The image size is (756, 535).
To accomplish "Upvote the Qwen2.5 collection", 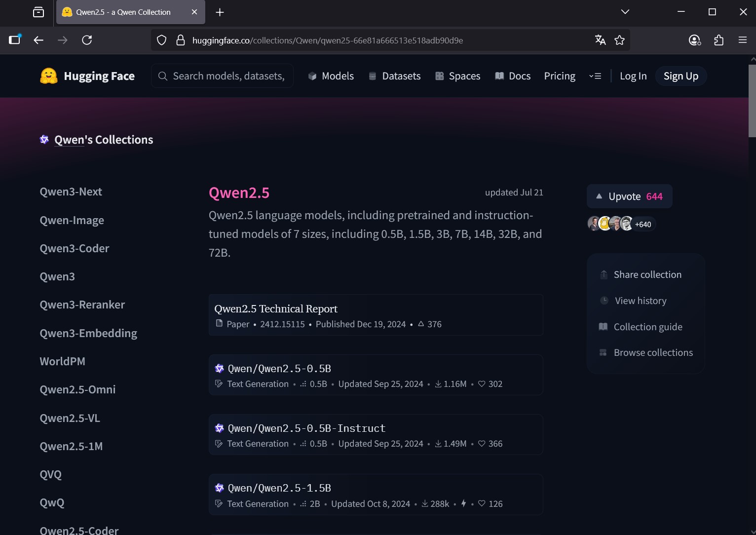I will (630, 196).
